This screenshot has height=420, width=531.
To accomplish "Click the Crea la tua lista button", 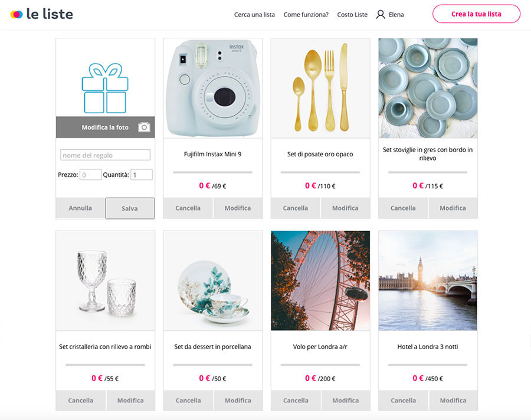I will point(476,14).
